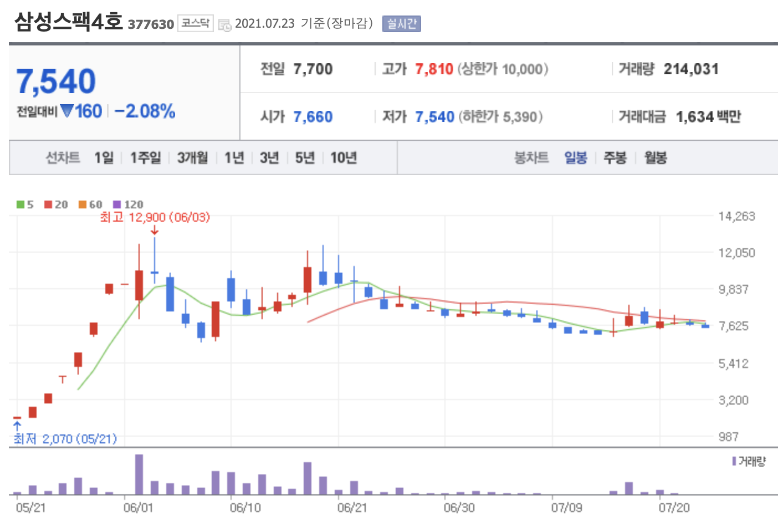This screenshot has width=778, height=532.
Task: Click the stock code 377630
Action: pos(151,24)
